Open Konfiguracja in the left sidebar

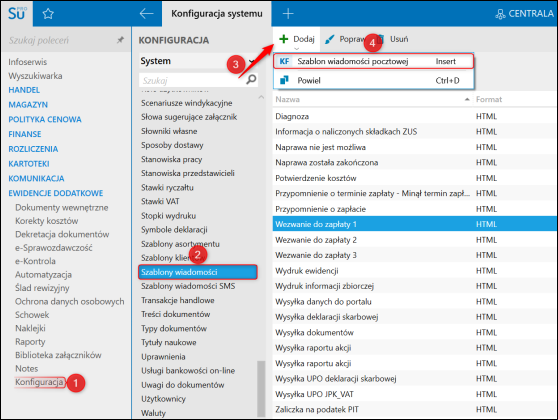(39, 382)
